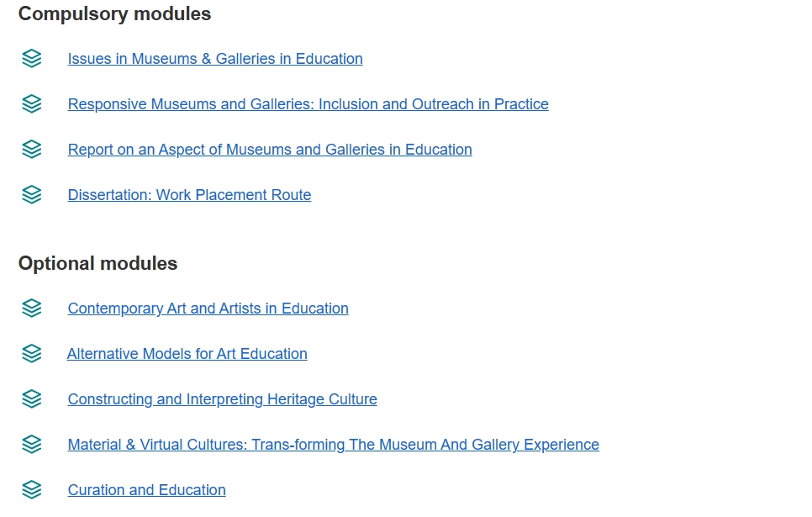
Task: Click stack icon beside Contemporary Art and Artists
Action: coord(32,309)
